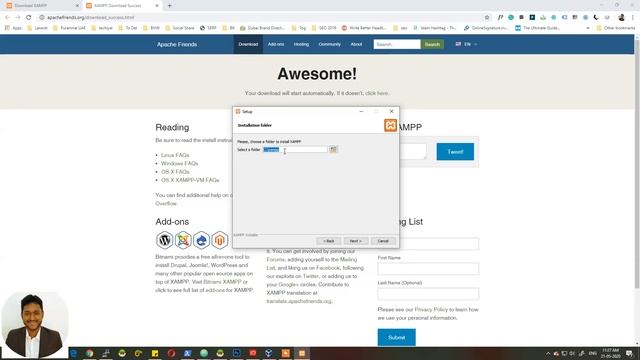The width and height of the screenshot is (640, 360).
Task: Open the Chrome profile avatar icon
Action: 622,18
